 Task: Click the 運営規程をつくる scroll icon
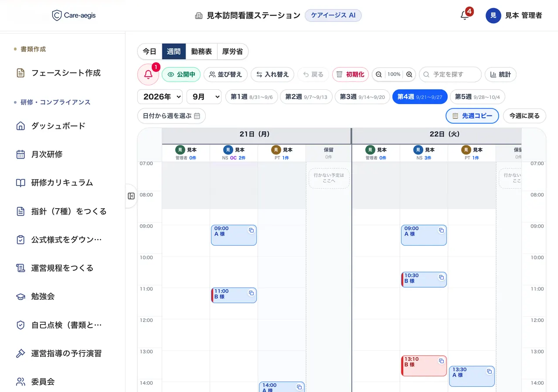click(x=20, y=268)
